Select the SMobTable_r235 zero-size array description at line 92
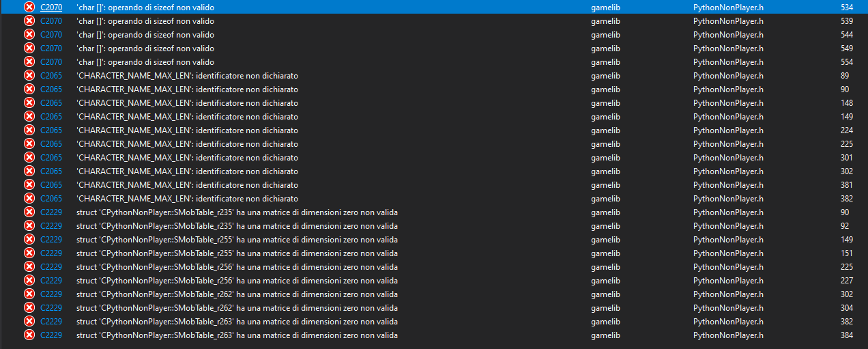This screenshot has width=868, height=349. [x=237, y=225]
